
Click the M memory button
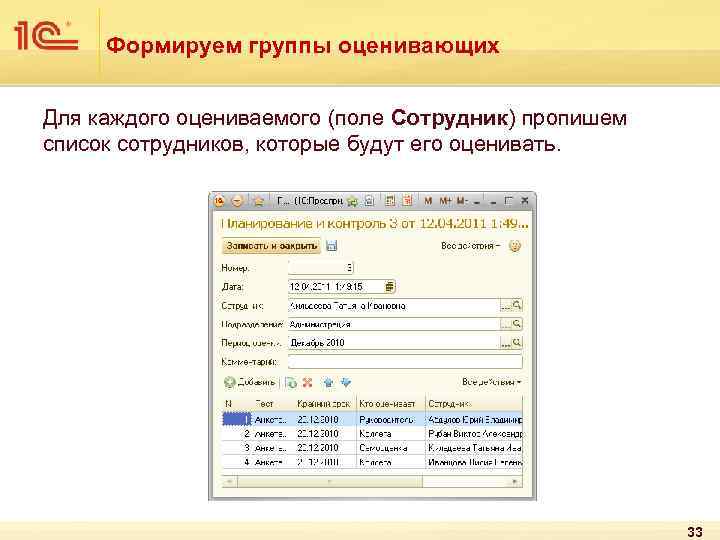pyautogui.click(x=428, y=201)
